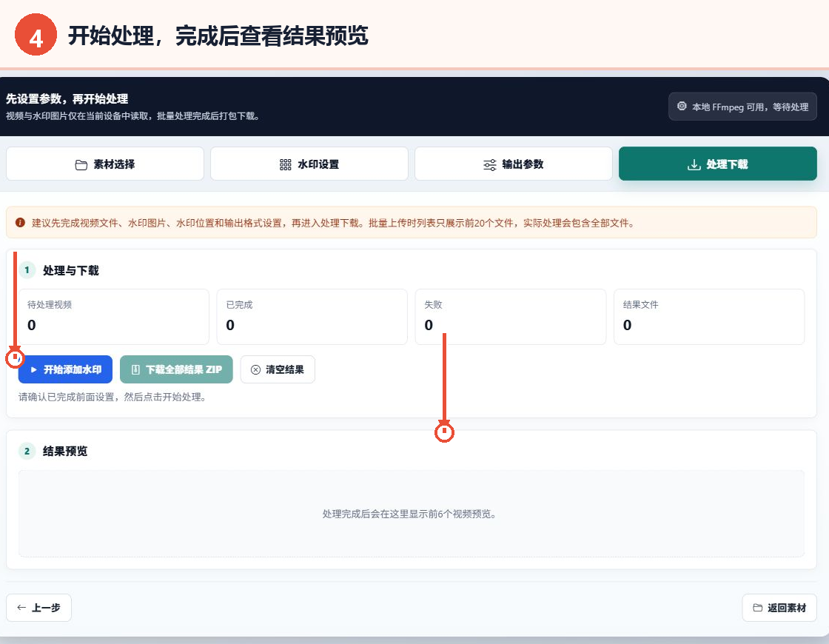
Task: Clear results with 清空结果 button
Action: click(278, 369)
